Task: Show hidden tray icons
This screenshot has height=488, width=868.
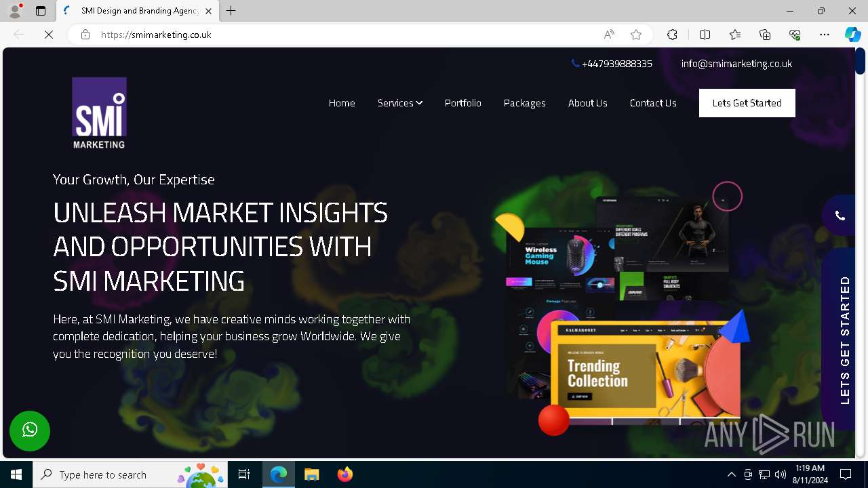Action: tap(731, 474)
